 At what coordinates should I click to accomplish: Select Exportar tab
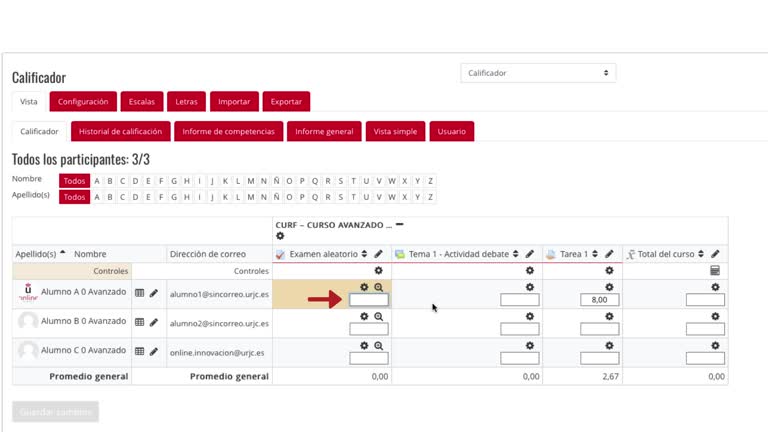click(x=286, y=101)
